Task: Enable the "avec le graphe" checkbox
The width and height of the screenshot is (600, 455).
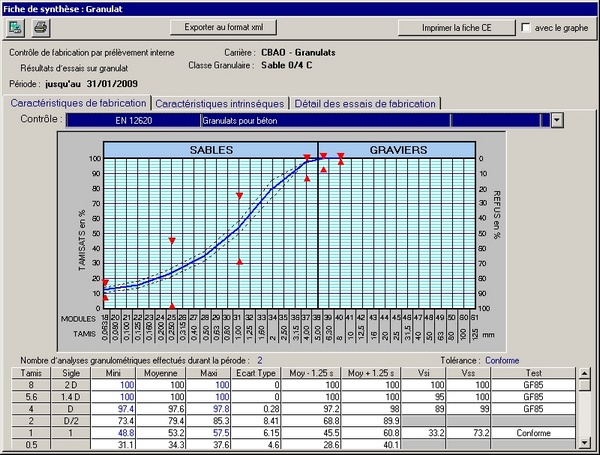Action: [x=528, y=27]
